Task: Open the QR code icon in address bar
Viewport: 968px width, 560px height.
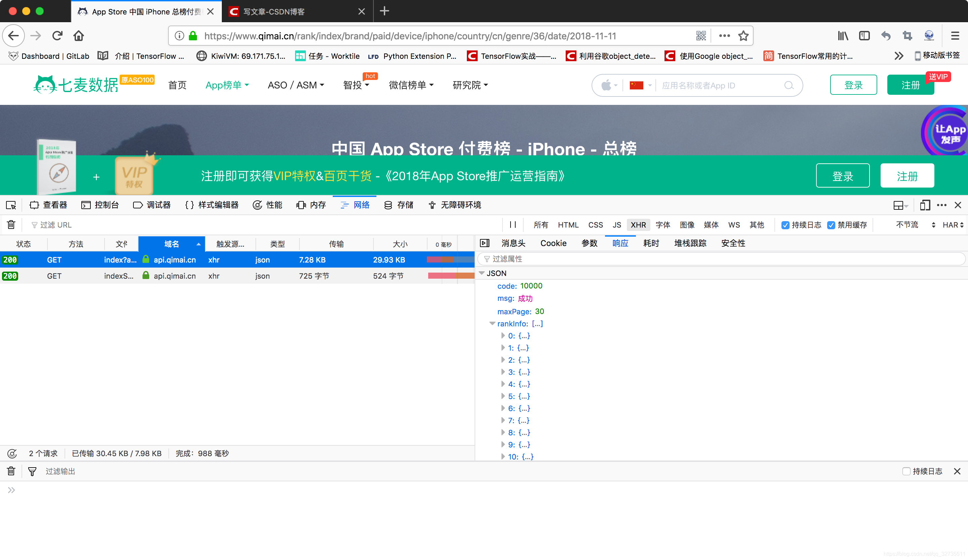Action: pos(701,36)
